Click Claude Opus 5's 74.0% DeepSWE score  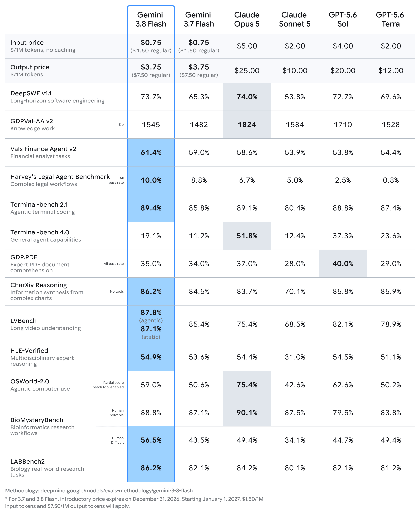pyautogui.click(x=247, y=97)
